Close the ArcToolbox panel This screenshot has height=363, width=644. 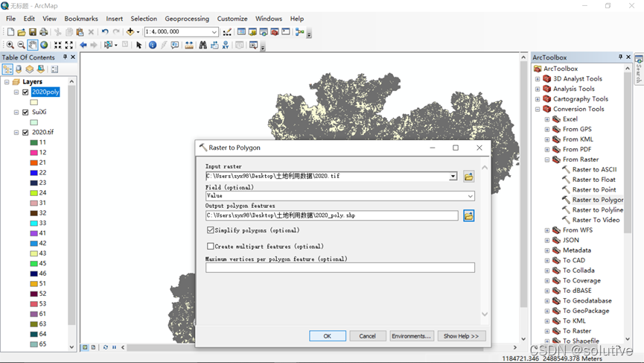(x=628, y=57)
